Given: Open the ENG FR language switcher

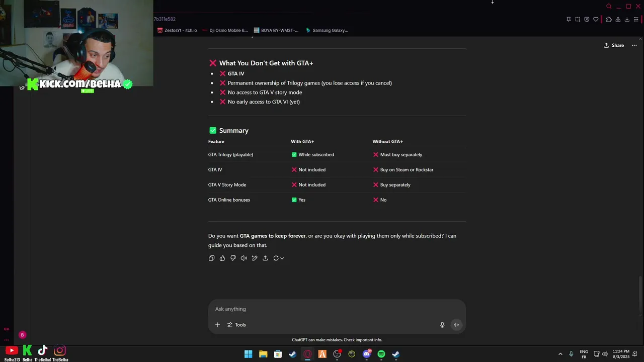Looking at the screenshot, I should (584, 354).
